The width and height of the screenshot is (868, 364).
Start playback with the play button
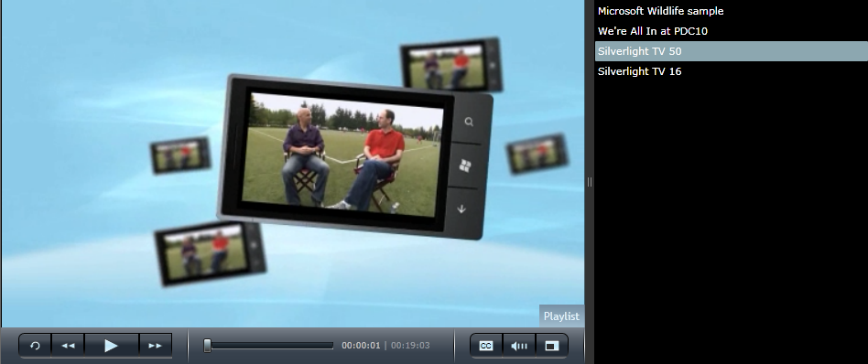coord(112,346)
